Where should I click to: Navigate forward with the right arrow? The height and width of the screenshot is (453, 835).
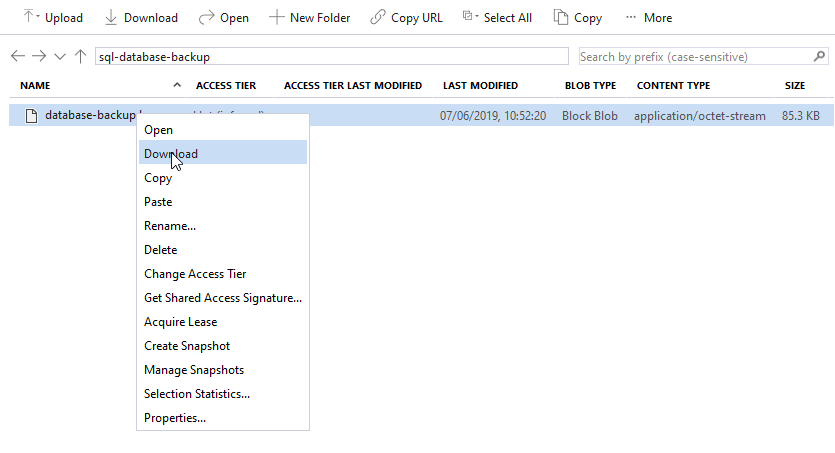(39, 56)
